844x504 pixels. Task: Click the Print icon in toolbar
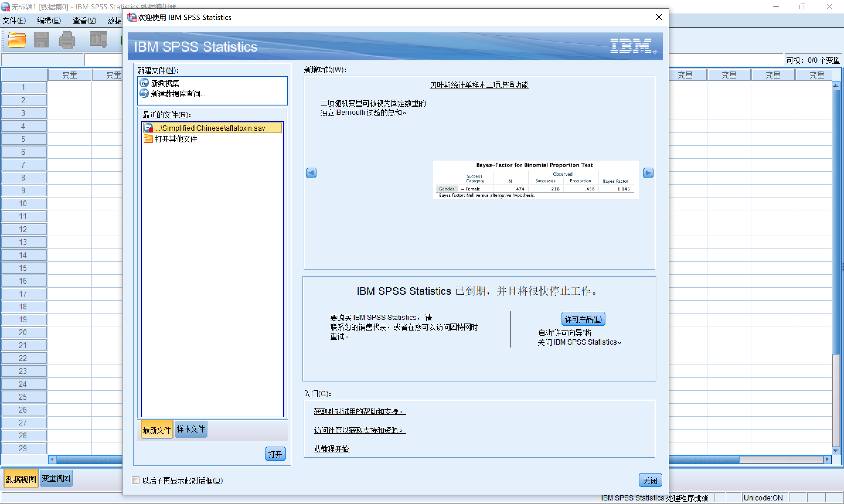(x=67, y=40)
